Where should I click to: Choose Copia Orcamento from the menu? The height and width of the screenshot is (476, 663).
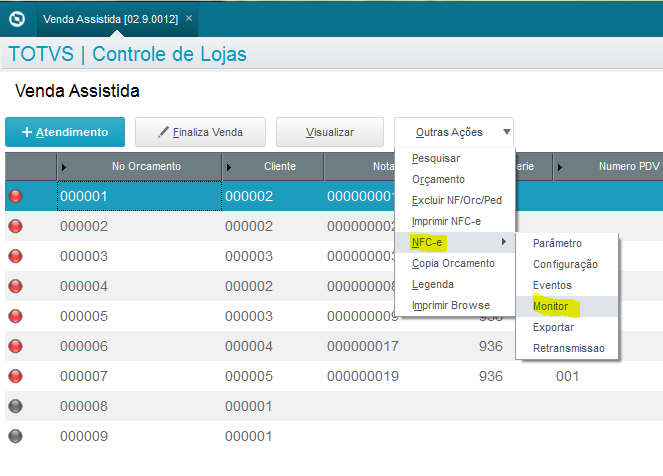453,263
